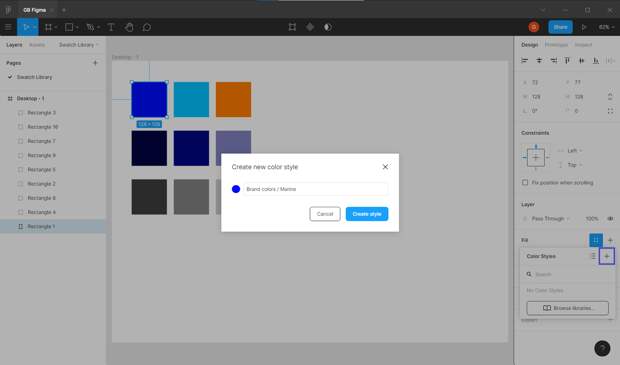Toggle layer visibility eye icon
Viewport: 620px width, 365px height.
click(x=610, y=219)
